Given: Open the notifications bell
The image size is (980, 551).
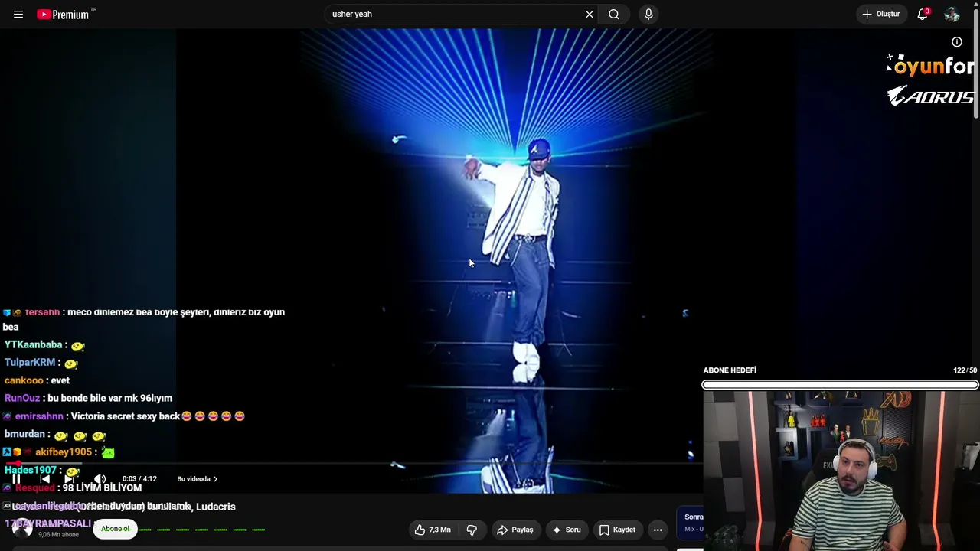Looking at the screenshot, I should point(923,15).
